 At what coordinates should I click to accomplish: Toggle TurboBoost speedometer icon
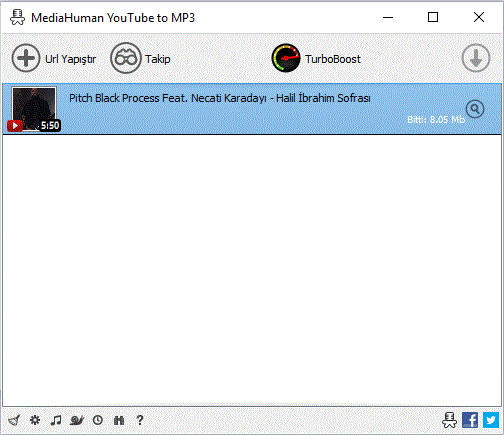click(286, 58)
